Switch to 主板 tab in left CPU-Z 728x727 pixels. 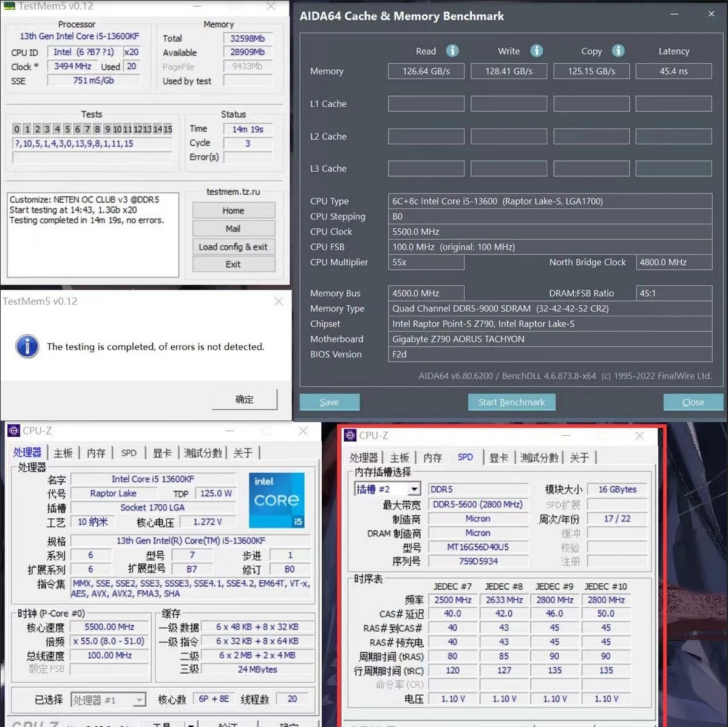pyautogui.click(x=63, y=453)
